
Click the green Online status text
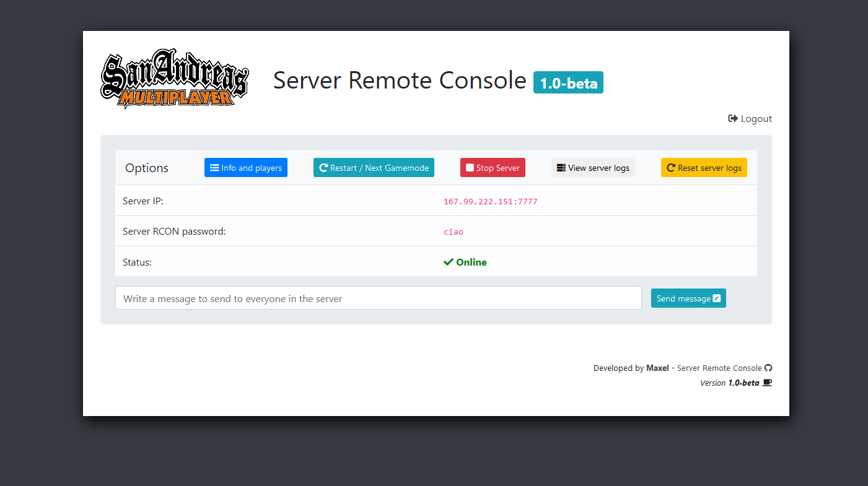pyautogui.click(x=471, y=263)
